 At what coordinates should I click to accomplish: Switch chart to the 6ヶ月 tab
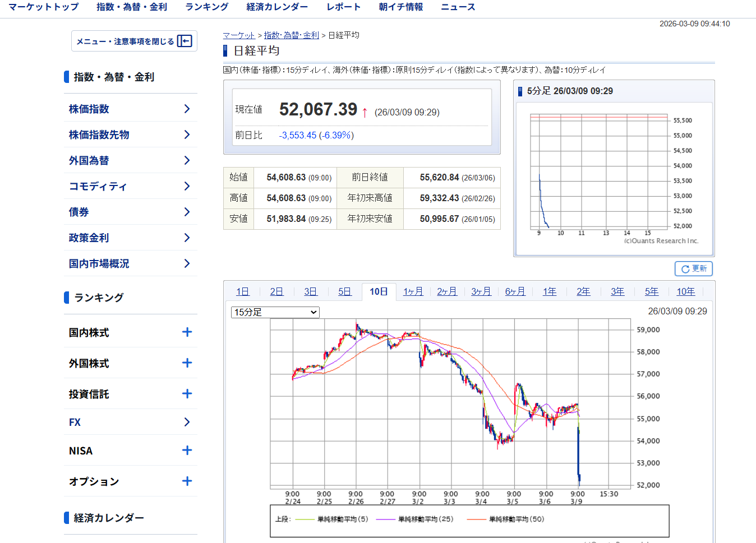click(x=515, y=291)
